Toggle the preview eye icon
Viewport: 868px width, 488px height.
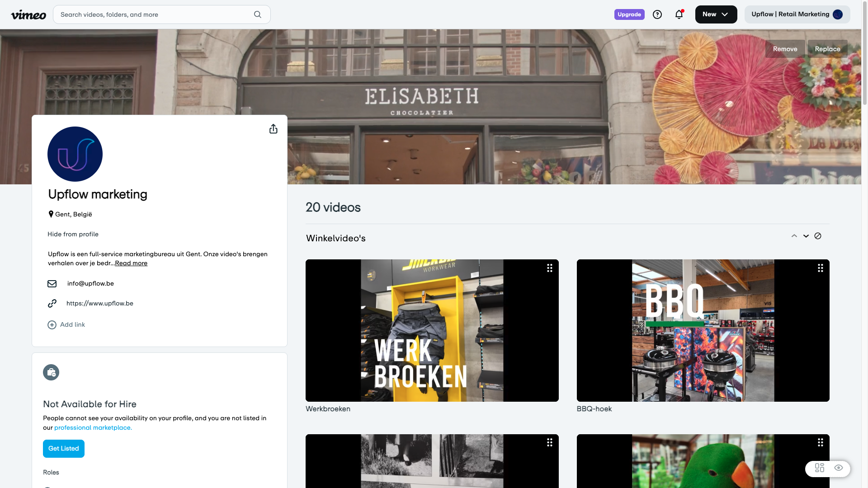pyautogui.click(x=839, y=468)
